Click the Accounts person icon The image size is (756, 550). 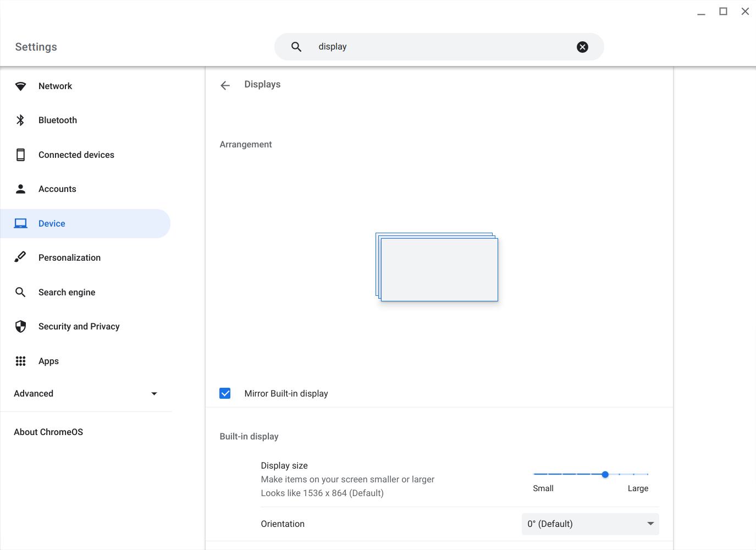20,189
